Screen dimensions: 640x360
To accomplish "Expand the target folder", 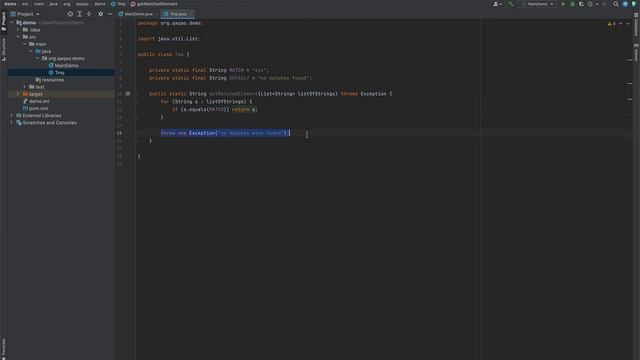I will [18, 94].
